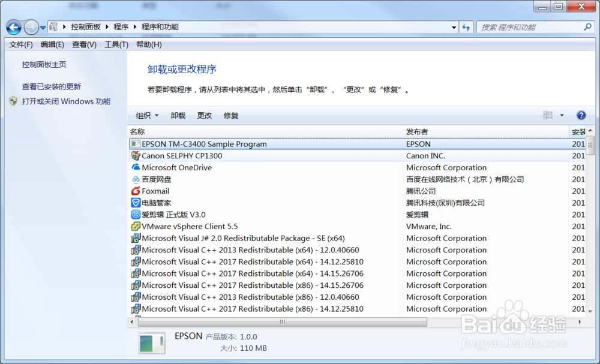
Task: Select Visual C++ 2017 (x64) 14.12.25810 icon
Action: [135, 262]
